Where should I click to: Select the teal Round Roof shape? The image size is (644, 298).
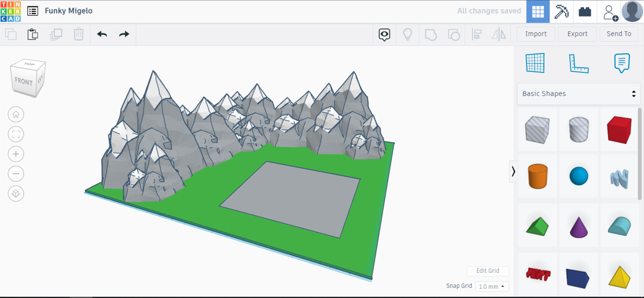click(620, 226)
